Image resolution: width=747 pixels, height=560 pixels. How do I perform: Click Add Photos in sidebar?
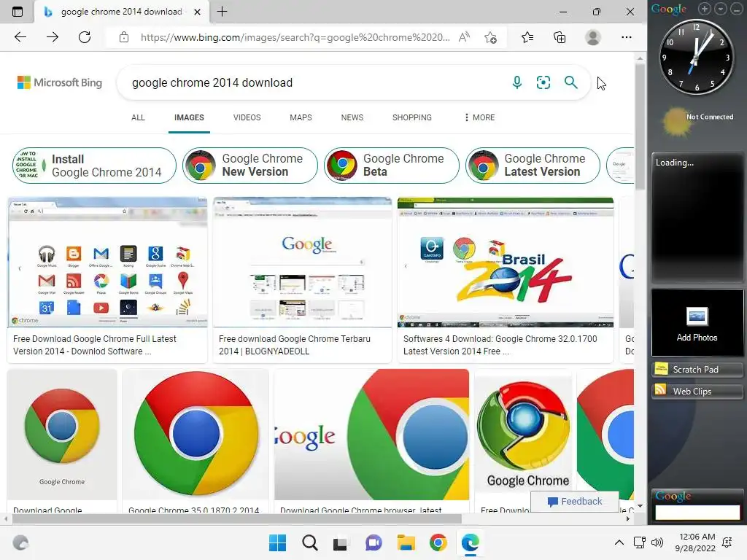pyautogui.click(x=697, y=323)
